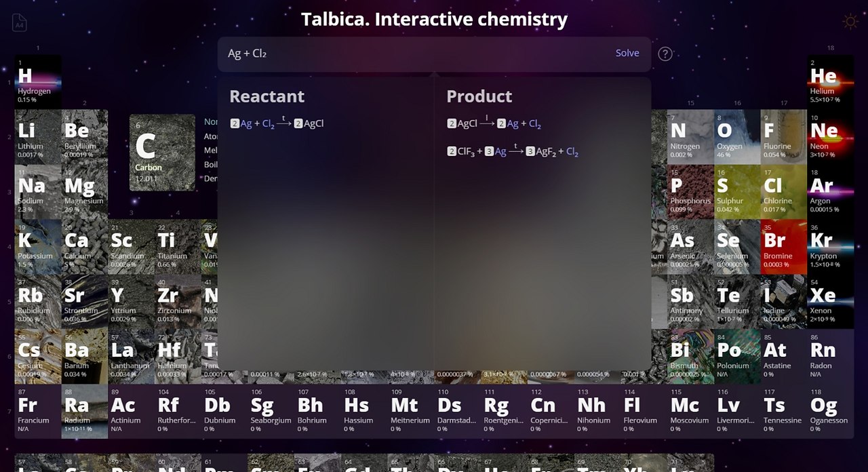This screenshot has width=868, height=472.
Task: Choose the Sulphur element tile
Action: coord(736,192)
